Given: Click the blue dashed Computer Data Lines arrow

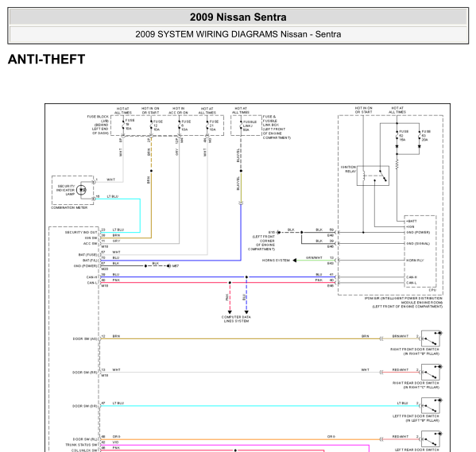Looking at the screenshot, I should point(246,312).
